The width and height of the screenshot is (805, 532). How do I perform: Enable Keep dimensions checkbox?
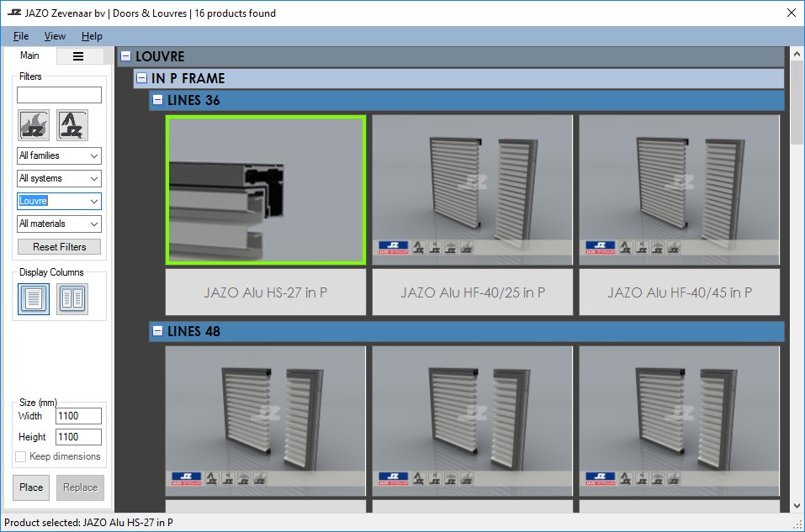(20, 456)
